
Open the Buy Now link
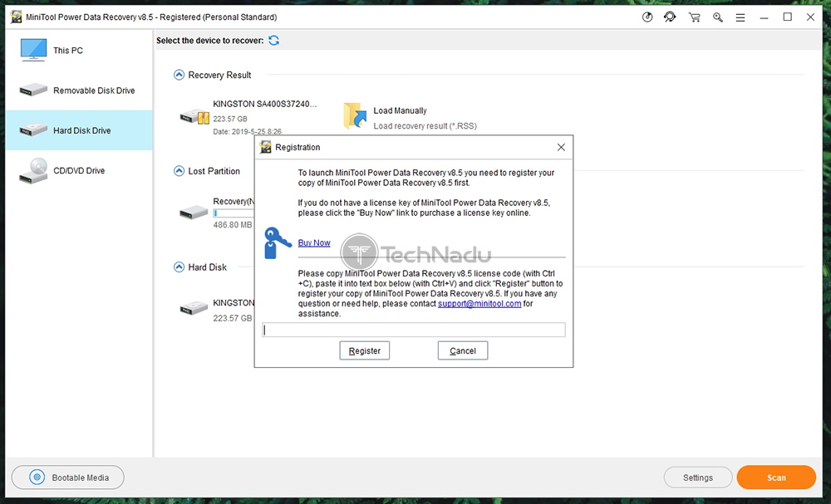[313, 242]
